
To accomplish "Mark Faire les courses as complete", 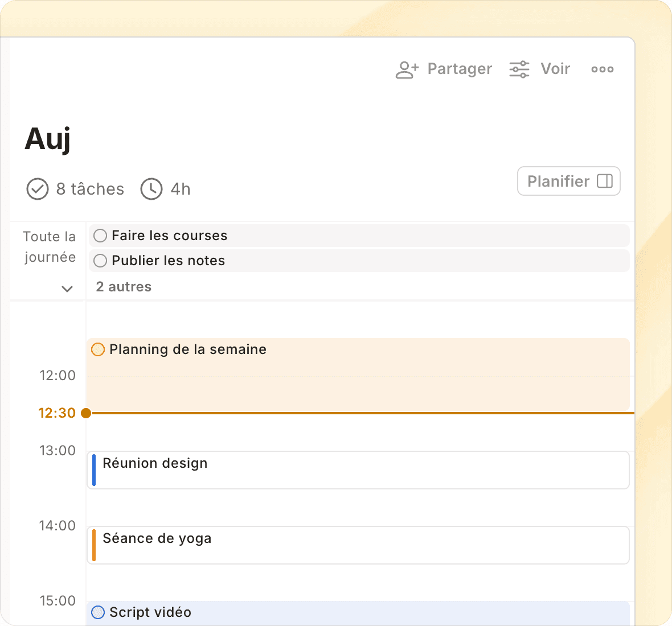I will 100,236.
